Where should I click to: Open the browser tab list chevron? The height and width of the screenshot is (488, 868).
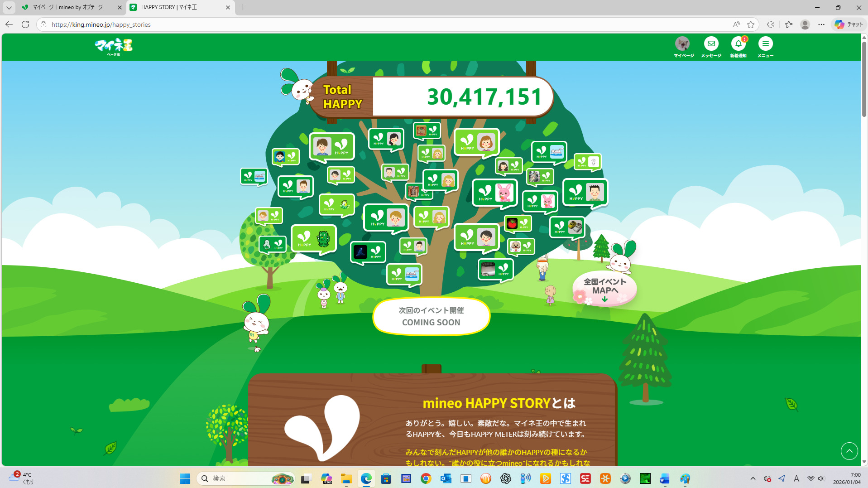point(9,7)
